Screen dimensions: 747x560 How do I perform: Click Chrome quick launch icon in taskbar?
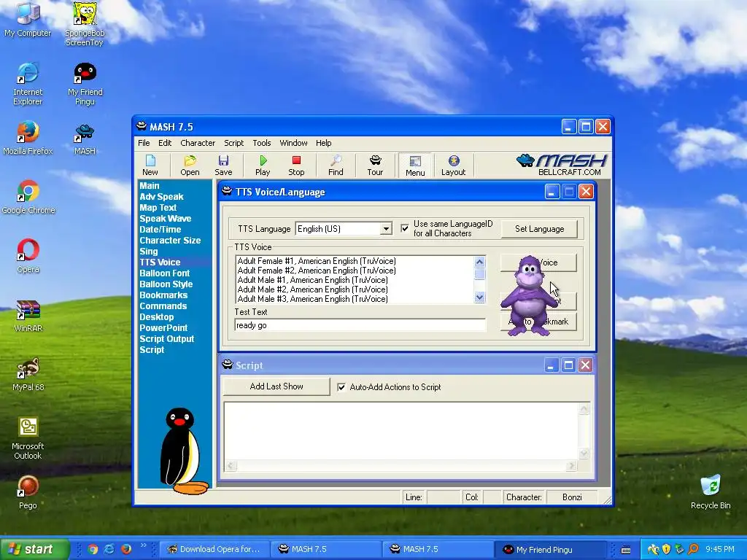(93, 550)
